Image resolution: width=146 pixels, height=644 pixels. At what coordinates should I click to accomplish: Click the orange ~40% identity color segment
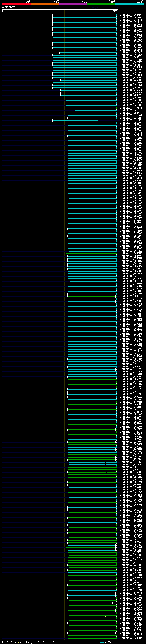pyautogui.click(x=45, y=4)
